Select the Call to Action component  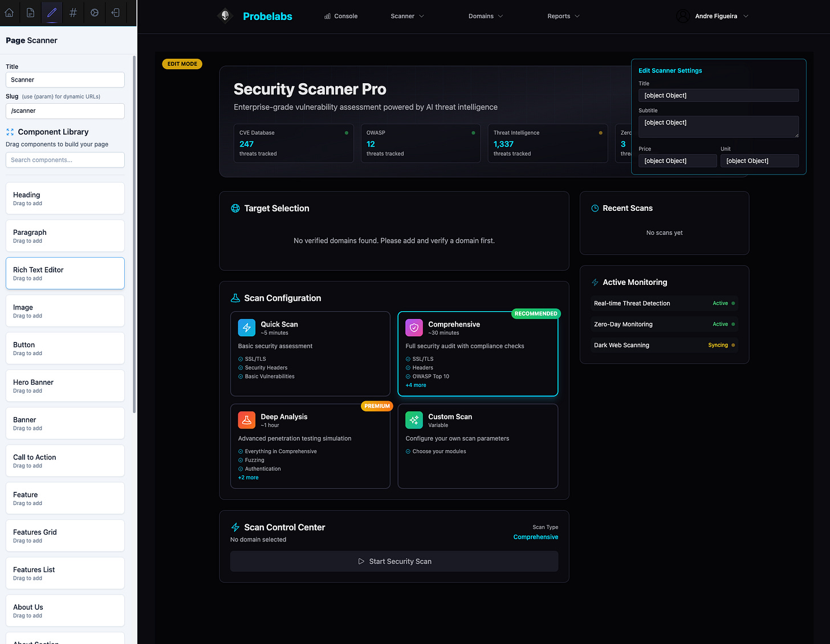click(x=65, y=460)
